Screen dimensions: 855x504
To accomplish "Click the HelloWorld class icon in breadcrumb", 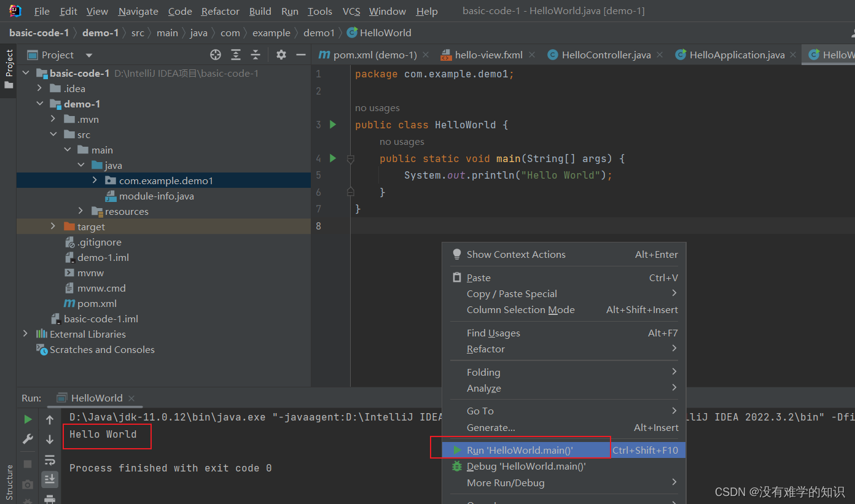I will 352,33.
